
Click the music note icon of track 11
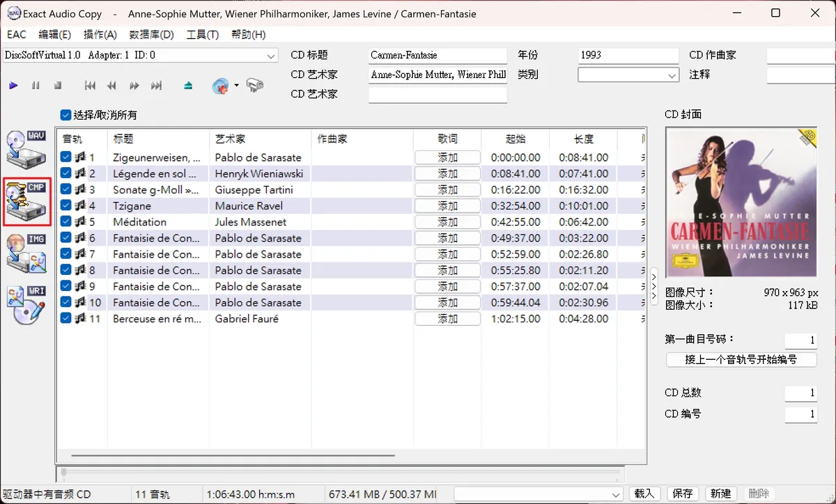79,319
